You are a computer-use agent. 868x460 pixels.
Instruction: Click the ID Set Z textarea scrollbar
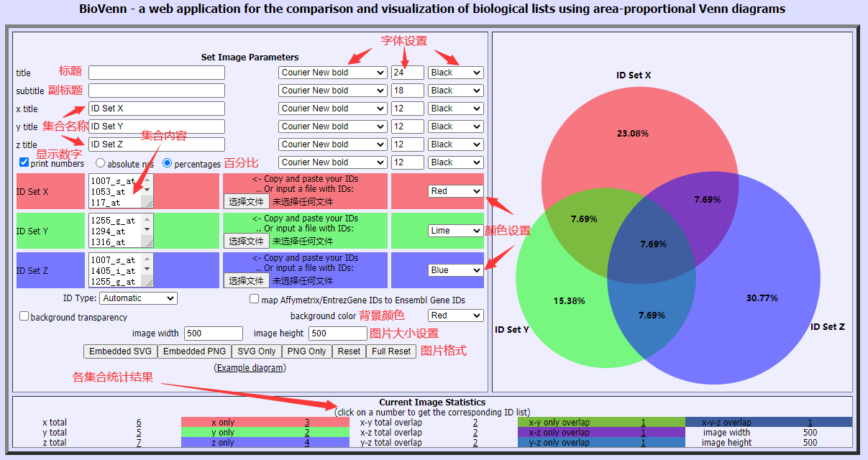147,270
